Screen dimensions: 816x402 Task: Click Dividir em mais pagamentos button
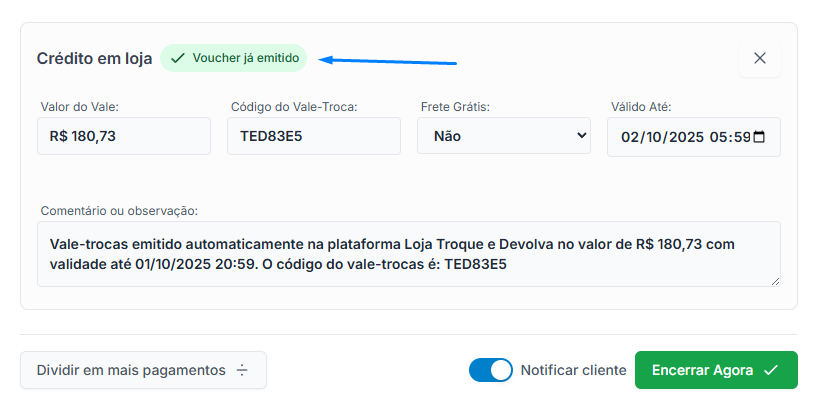[144, 370]
